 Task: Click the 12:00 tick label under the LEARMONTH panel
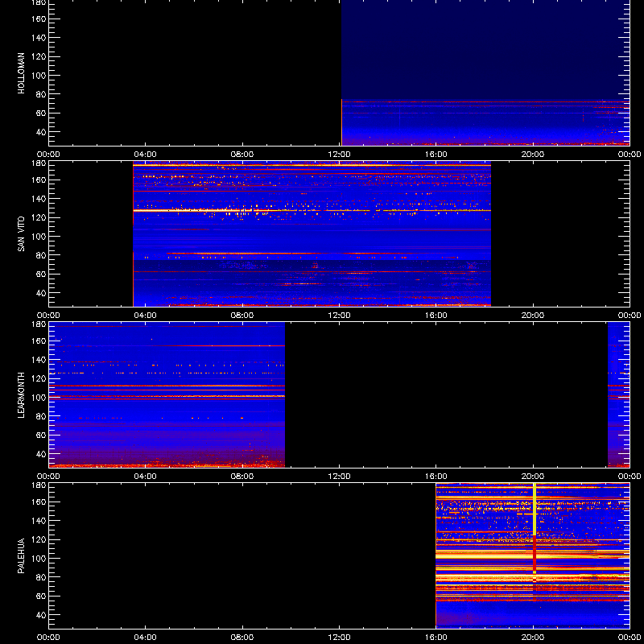pos(339,477)
